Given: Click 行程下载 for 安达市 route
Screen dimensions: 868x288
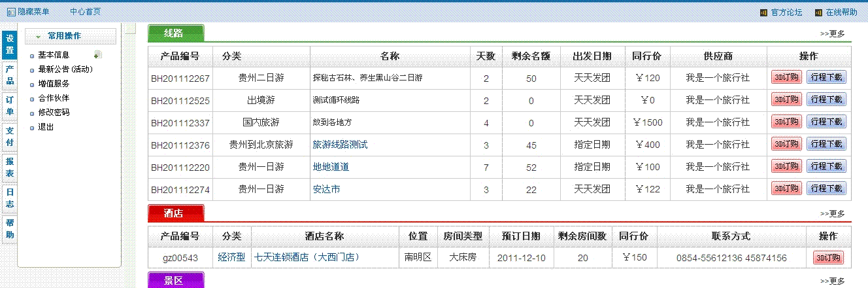Looking at the screenshot, I should (x=826, y=189).
